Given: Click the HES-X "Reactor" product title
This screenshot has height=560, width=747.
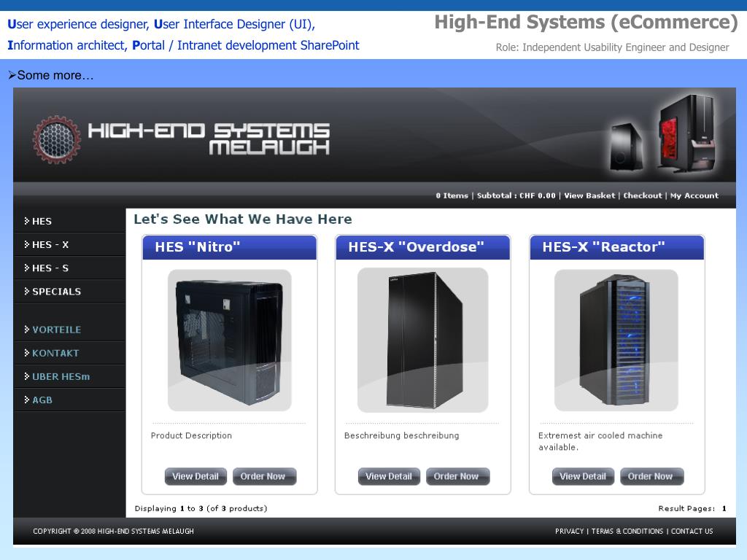Looking at the screenshot, I should 603,247.
